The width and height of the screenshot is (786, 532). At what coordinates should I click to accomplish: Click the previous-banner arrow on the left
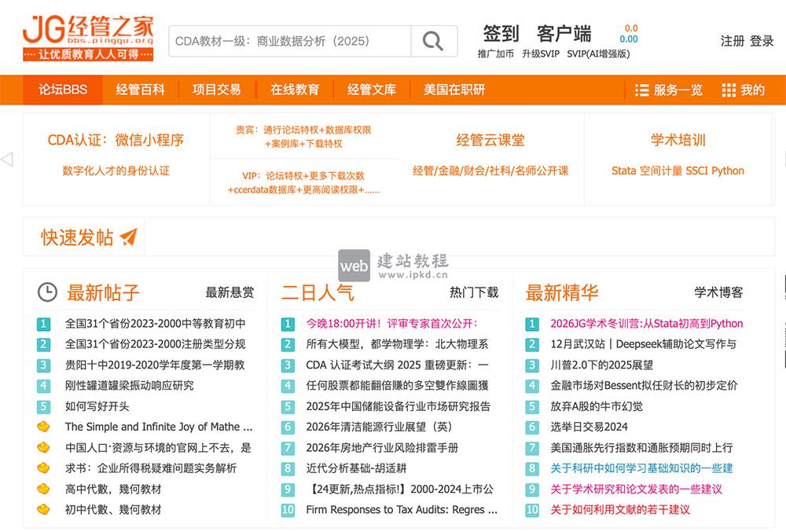click(x=9, y=159)
